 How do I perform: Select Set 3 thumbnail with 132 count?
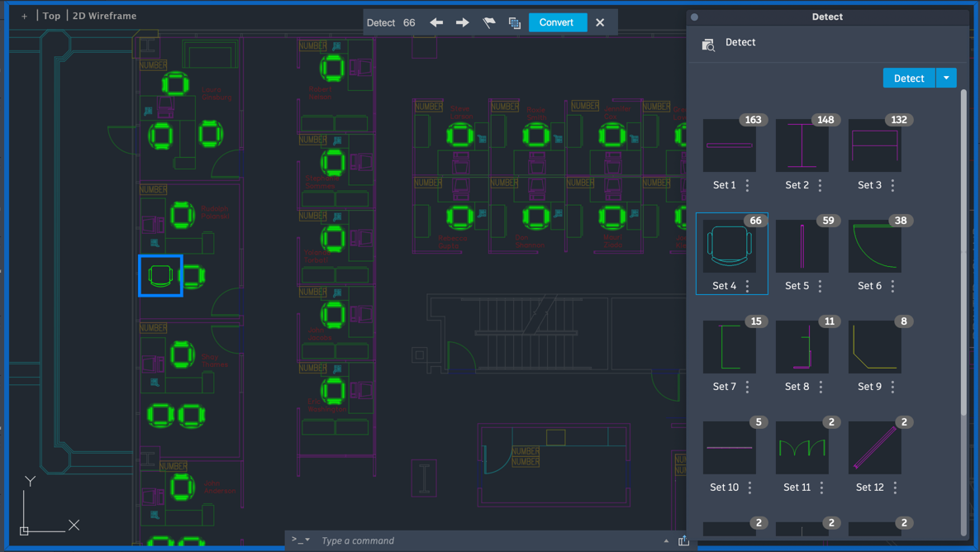(x=874, y=145)
